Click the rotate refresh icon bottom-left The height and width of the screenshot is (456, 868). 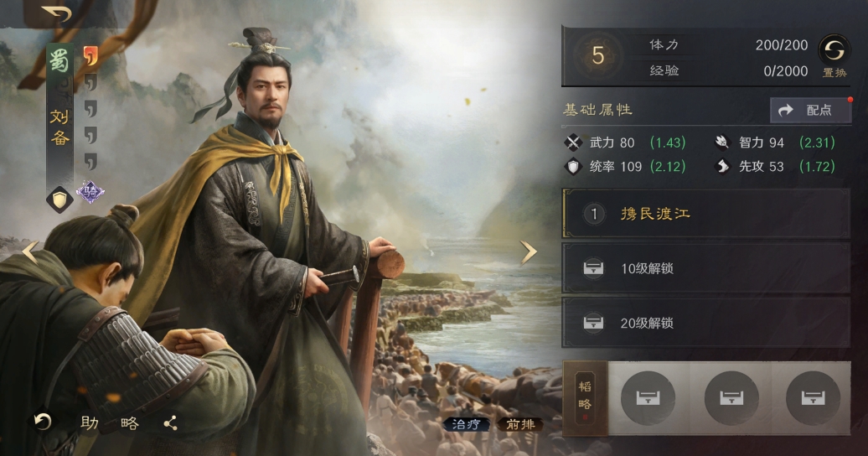click(43, 422)
